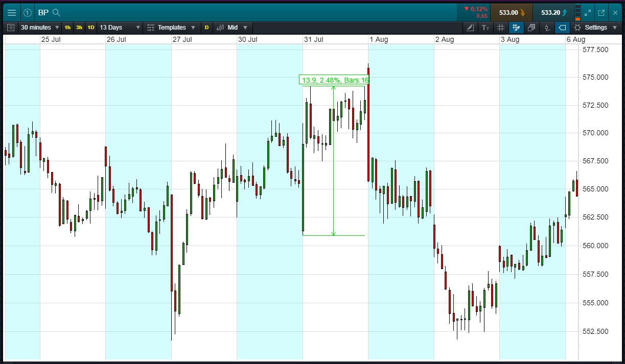
Task: Open the hamburger main menu
Action: [11, 13]
